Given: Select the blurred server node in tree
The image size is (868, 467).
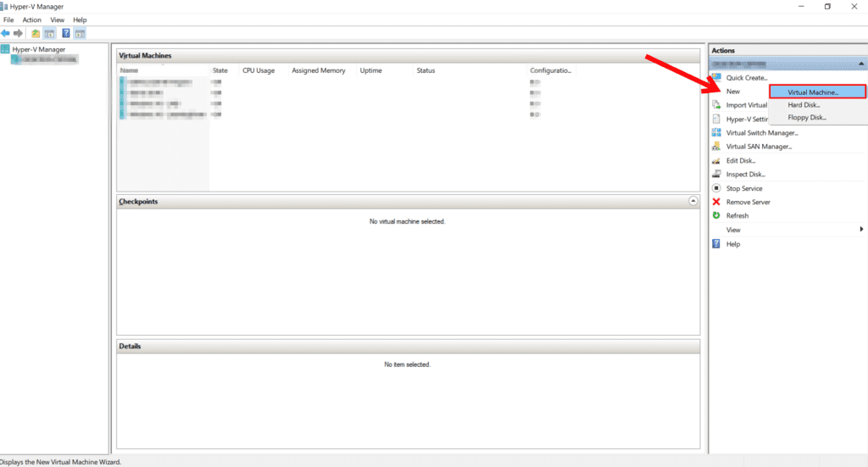Looking at the screenshot, I should click(44, 60).
